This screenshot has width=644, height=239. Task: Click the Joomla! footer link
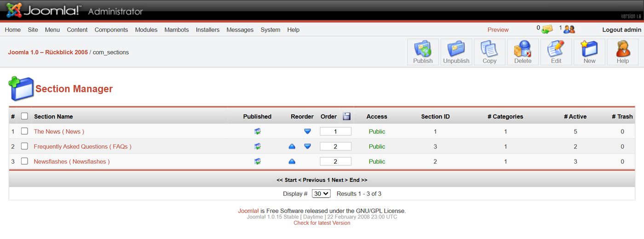(x=248, y=211)
